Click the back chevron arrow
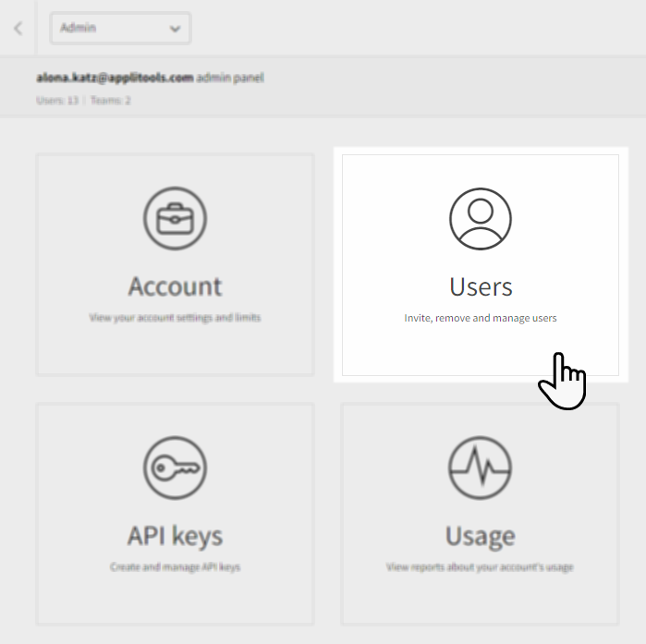Screen dimensions: 646x644 coord(18,28)
